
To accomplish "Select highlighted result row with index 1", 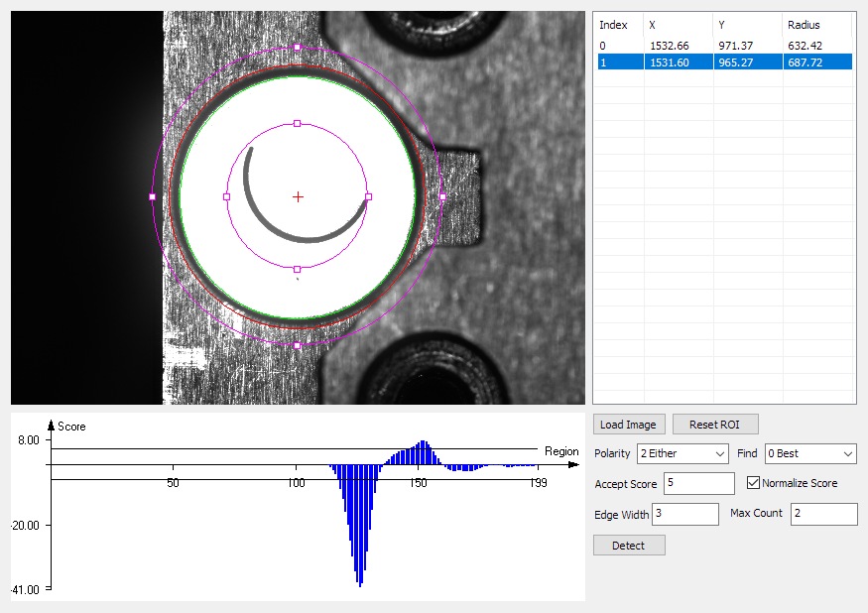I will coord(724,62).
